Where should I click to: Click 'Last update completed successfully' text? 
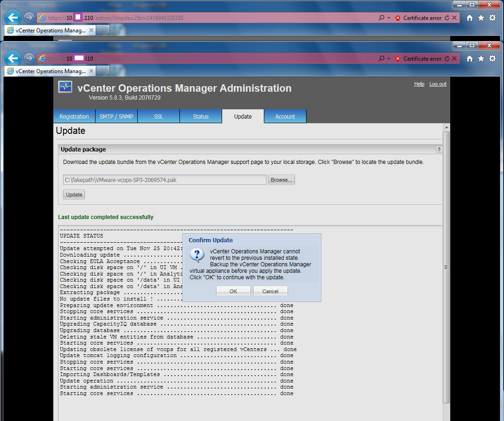pyautogui.click(x=106, y=217)
